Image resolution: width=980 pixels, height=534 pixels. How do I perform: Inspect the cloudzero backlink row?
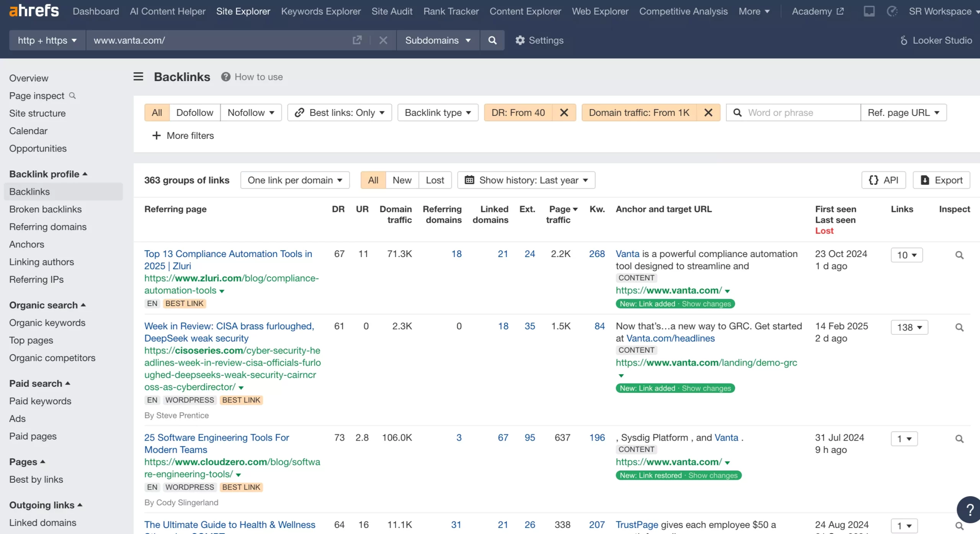tap(959, 438)
